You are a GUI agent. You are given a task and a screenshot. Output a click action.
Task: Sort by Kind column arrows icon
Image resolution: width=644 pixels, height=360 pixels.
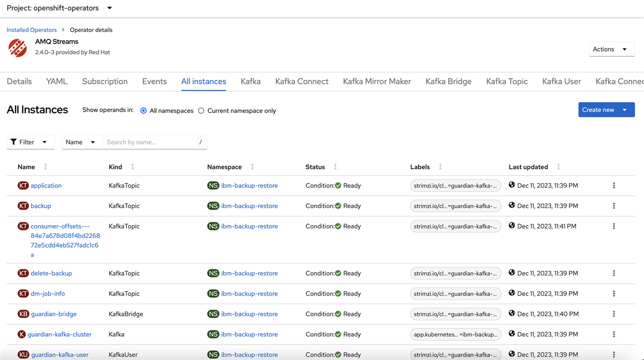click(133, 167)
